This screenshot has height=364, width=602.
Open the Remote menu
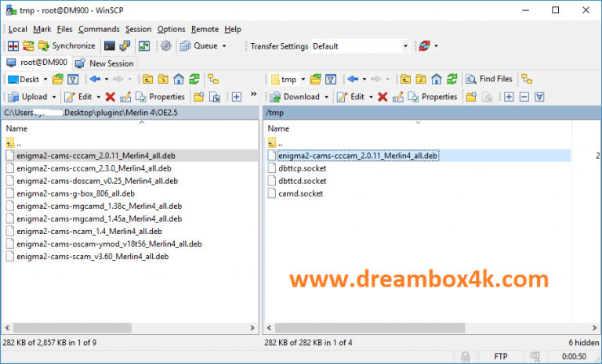205,29
